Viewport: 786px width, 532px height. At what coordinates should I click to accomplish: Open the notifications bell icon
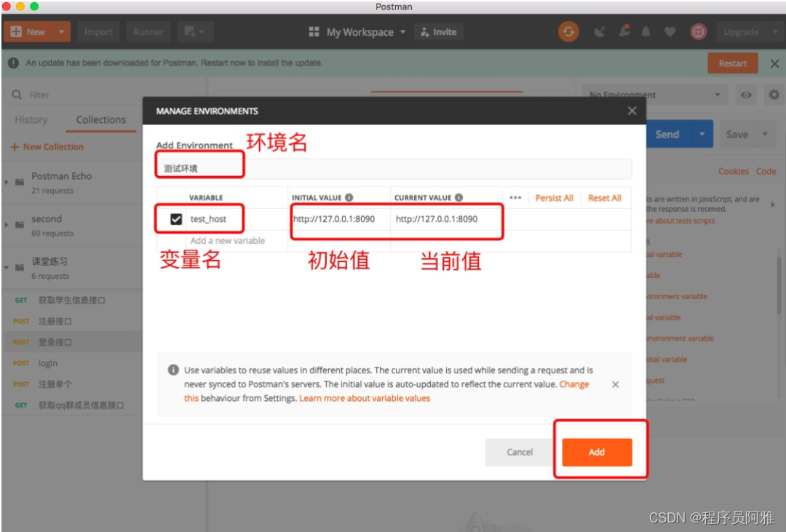coord(646,32)
